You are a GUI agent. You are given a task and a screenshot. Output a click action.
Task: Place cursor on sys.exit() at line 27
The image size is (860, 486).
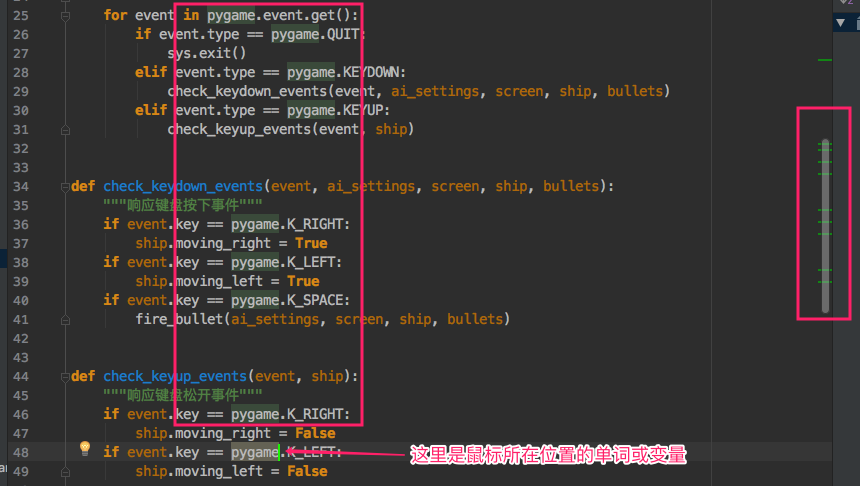coord(207,54)
